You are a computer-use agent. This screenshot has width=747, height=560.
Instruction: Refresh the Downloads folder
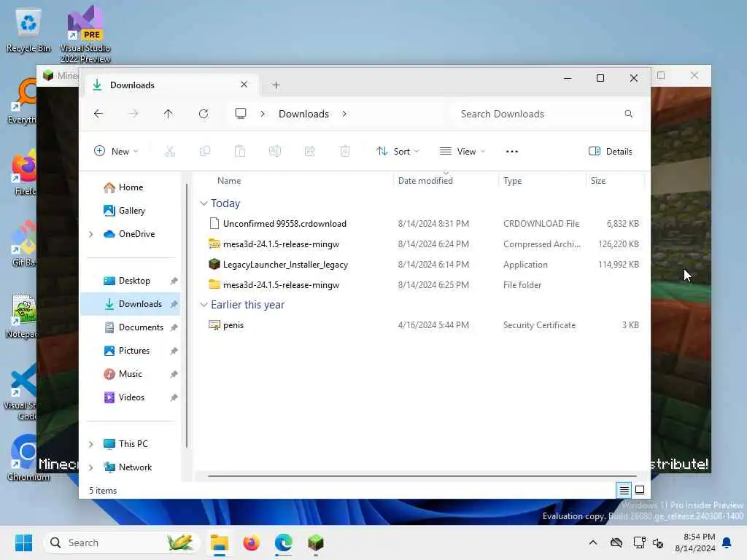point(204,114)
